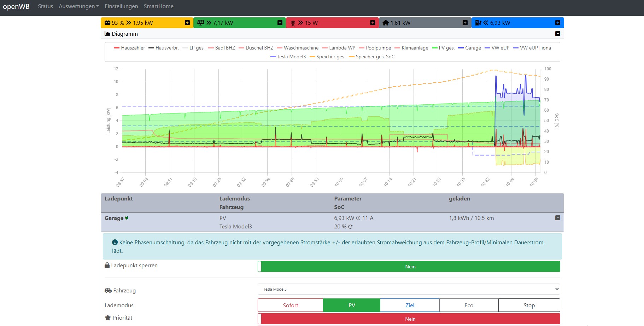Image resolution: width=644 pixels, height=326 pixels.
Task: Toggle Hauszähler legend color swatch
Action: tap(117, 48)
